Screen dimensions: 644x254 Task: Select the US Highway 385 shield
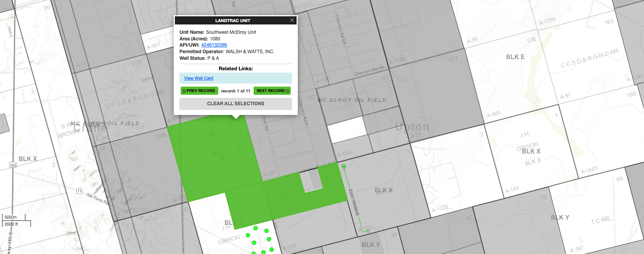(x=13, y=165)
